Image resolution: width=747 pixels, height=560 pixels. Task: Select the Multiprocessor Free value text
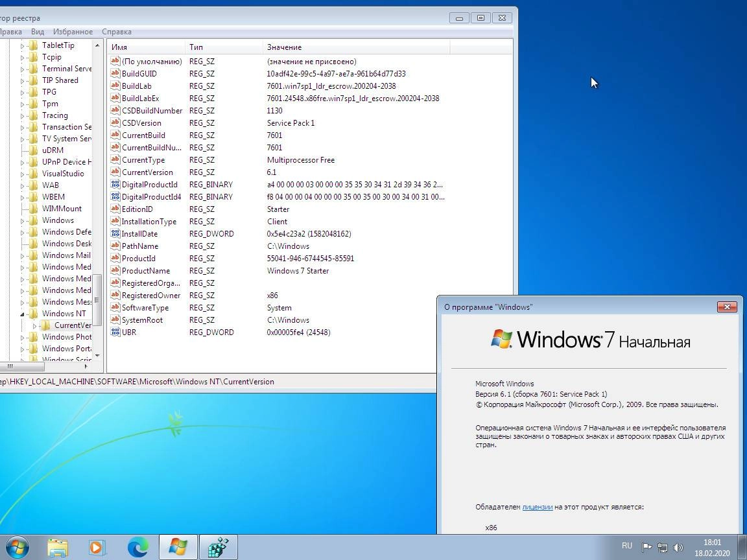point(301,160)
